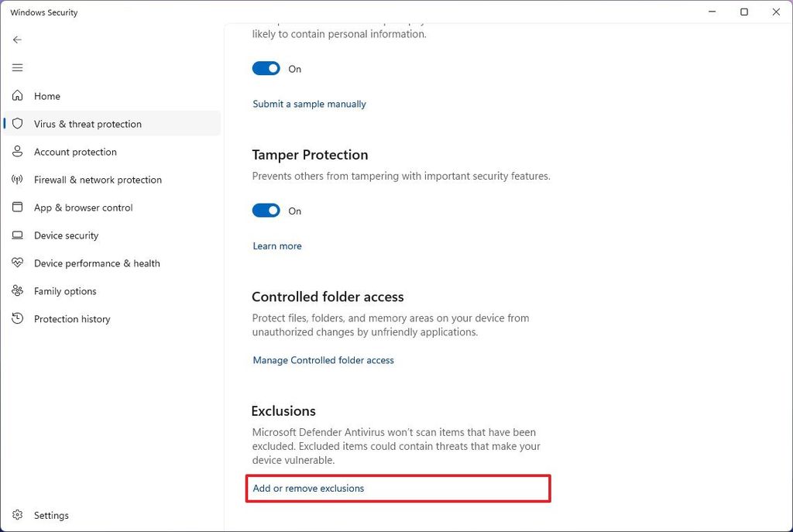
Task: Open Account protection via the person icon
Action: 17,152
